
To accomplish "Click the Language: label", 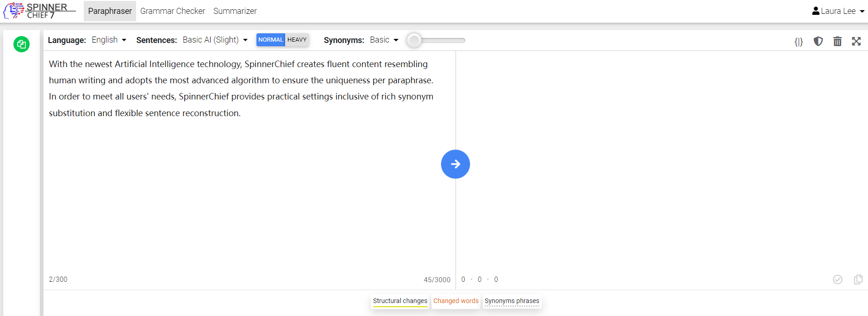I will click(x=67, y=40).
